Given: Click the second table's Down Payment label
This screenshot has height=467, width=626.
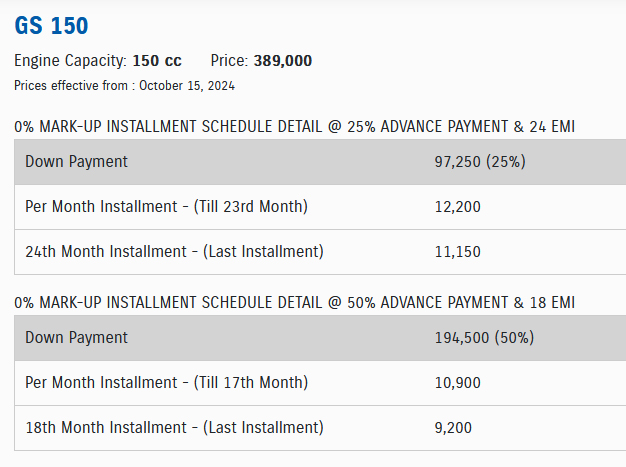Looking at the screenshot, I should tap(77, 338).
